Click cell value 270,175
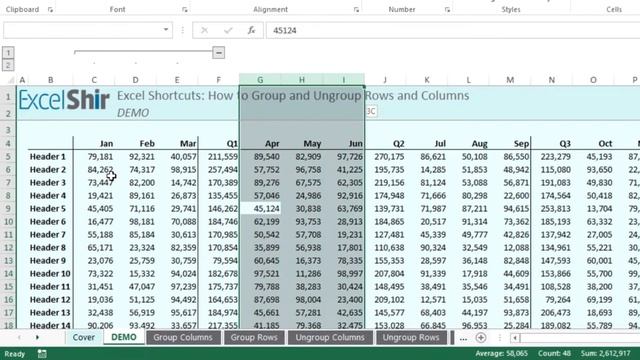The image size is (640, 360). click(385, 157)
